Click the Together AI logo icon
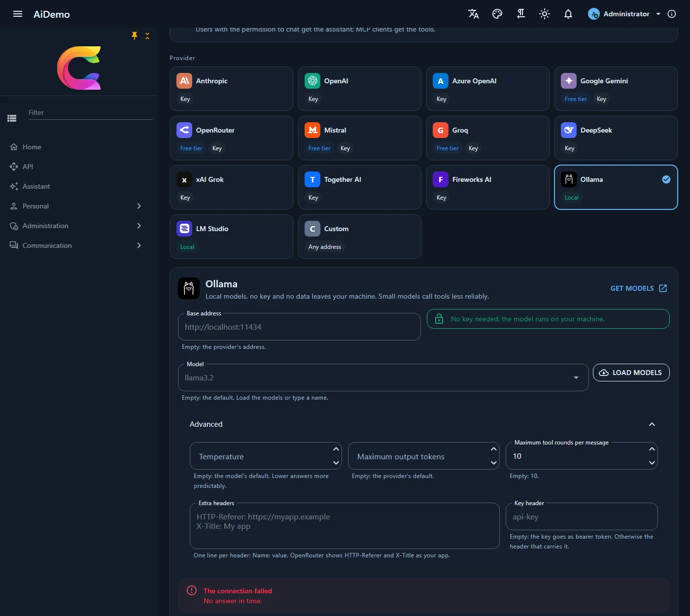Image resolution: width=690 pixels, height=616 pixels. coord(312,179)
